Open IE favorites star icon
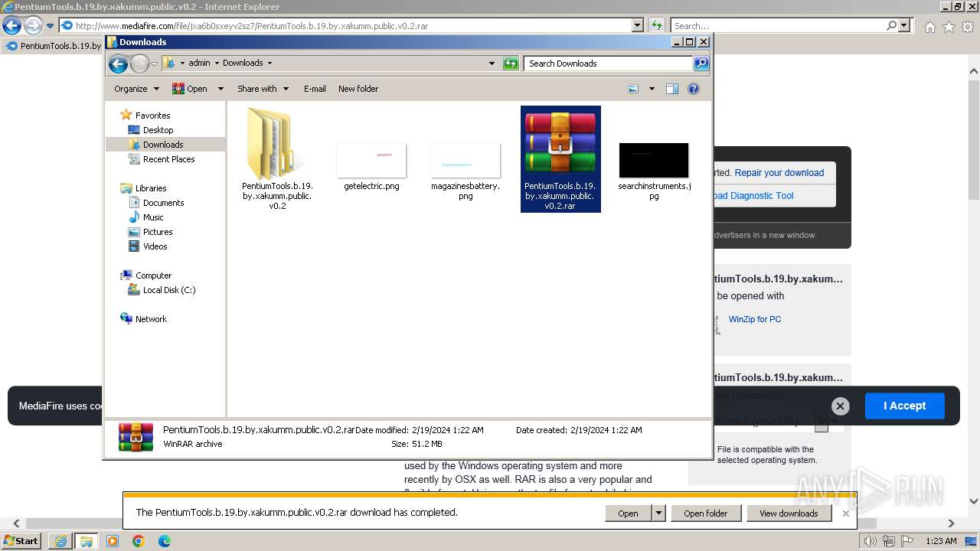This screenshot has width=980, height=551. pyautogui.click(x=949, y=27)
